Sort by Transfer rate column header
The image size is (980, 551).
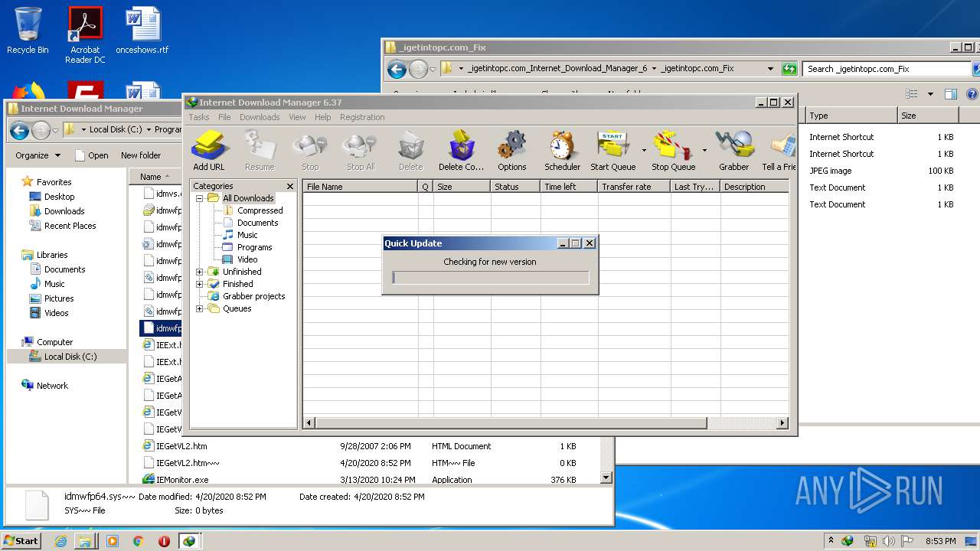coord(634,187)
